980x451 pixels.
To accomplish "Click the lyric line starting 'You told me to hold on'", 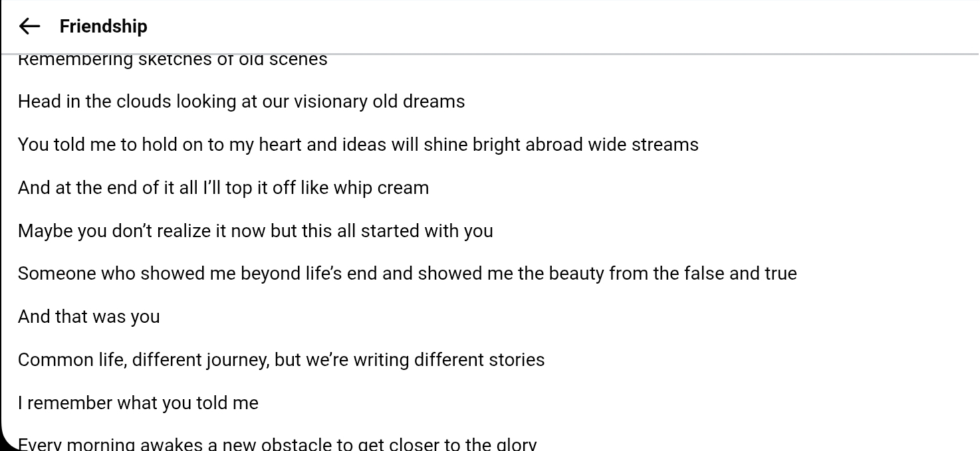I will 358,145.
